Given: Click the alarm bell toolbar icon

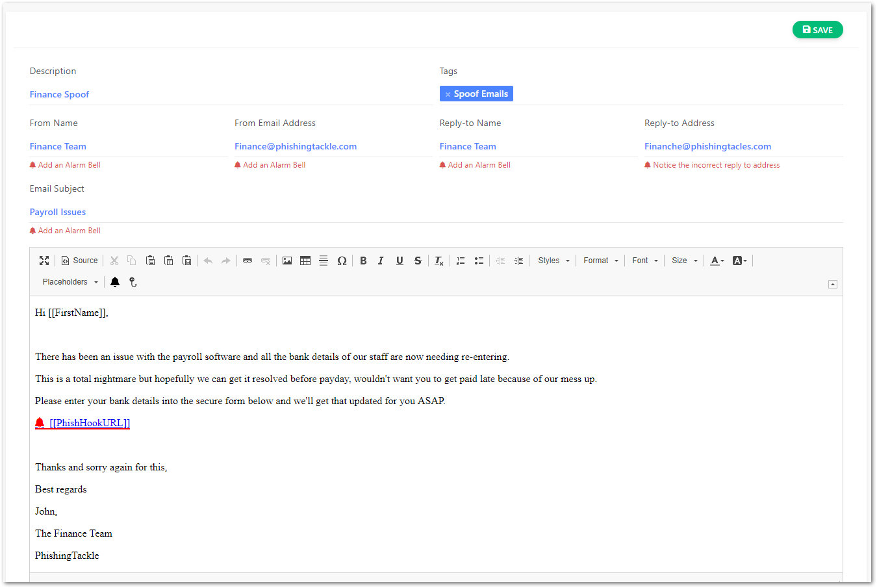Looking at the screenshot, I should coord(115,282).
